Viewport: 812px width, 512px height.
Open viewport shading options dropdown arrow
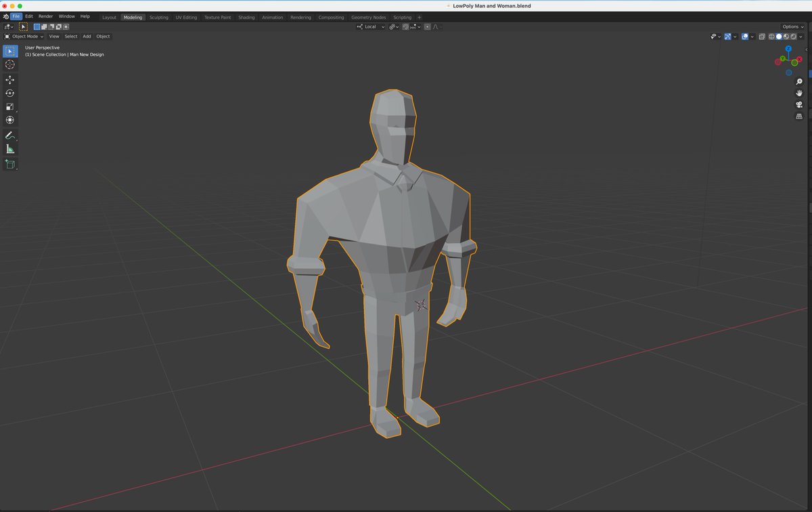pos(800,37)
